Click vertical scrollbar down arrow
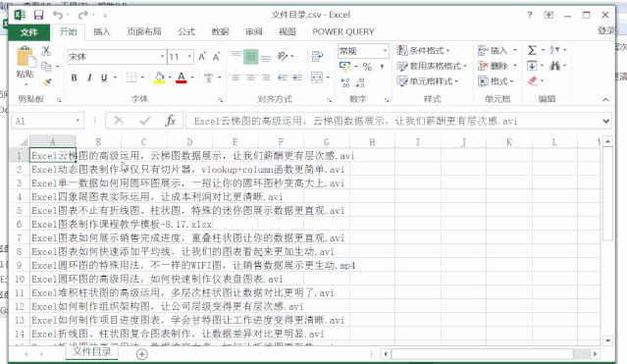 [607, 340]
